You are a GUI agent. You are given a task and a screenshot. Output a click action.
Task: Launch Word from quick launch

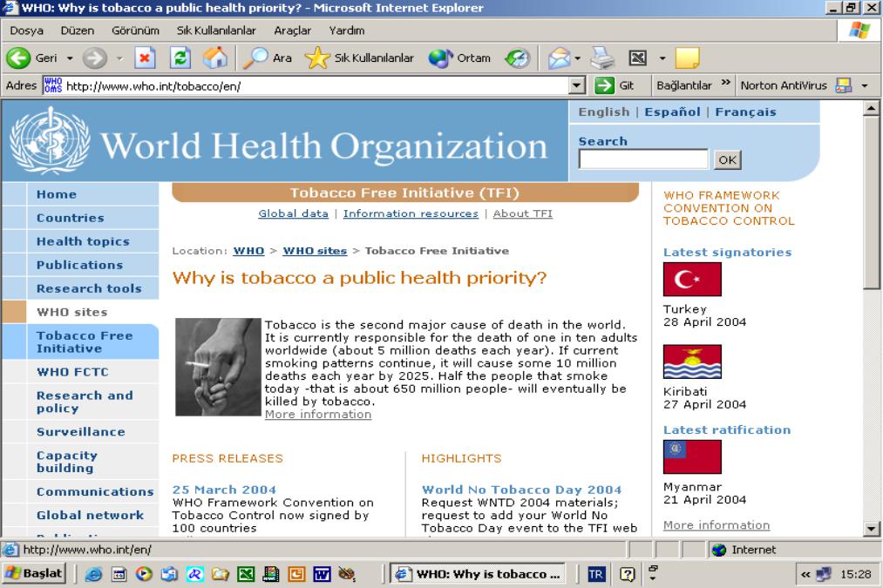(323, 574)
